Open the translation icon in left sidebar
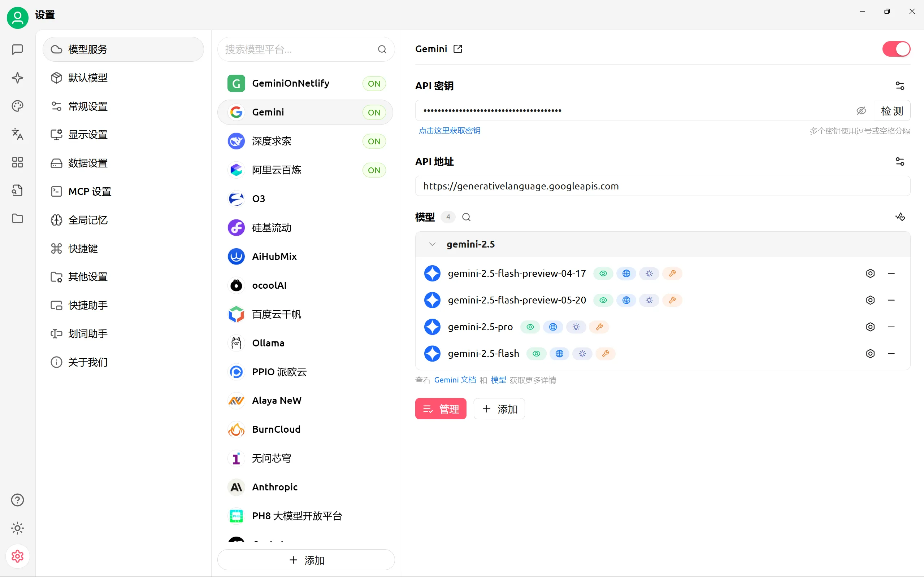 pos(18,134)
